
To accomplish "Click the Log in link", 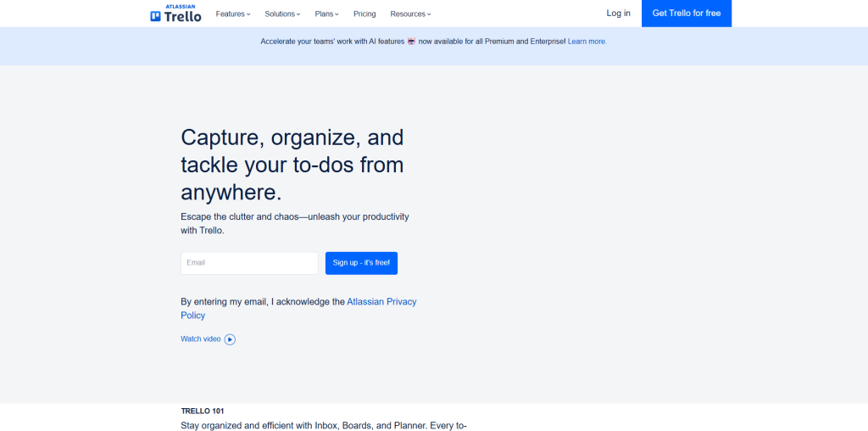I will coord(618,14).
